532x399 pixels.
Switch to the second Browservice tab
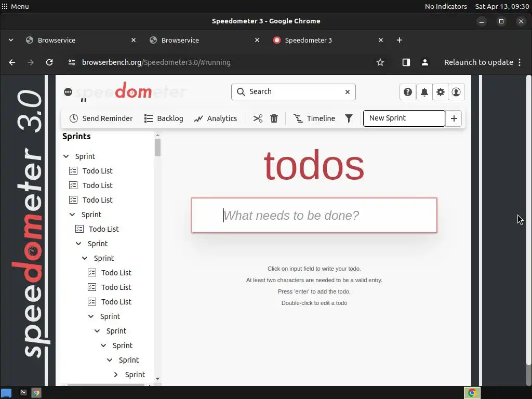click(x=204, y=40)
